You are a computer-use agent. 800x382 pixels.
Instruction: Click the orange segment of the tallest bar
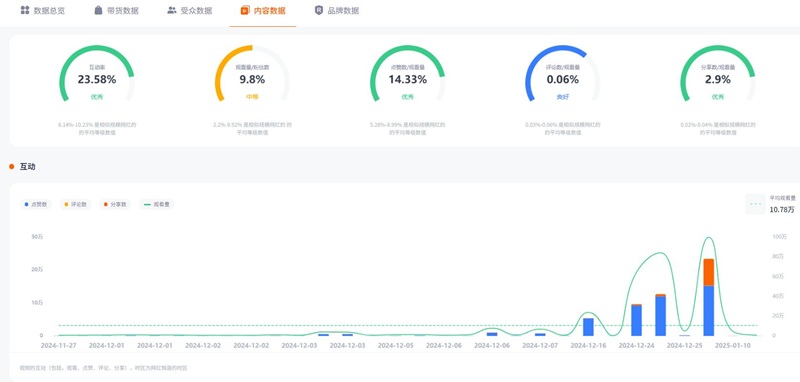click(709, 272)
